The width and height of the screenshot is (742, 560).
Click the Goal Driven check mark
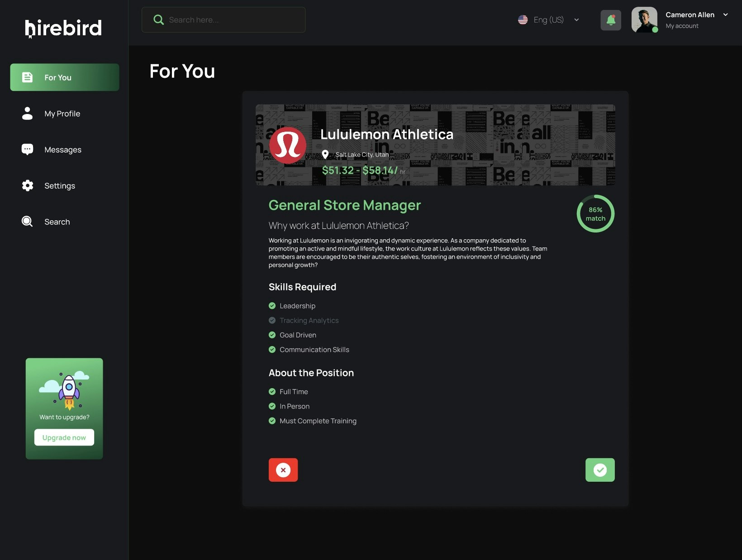coord(272,335)
